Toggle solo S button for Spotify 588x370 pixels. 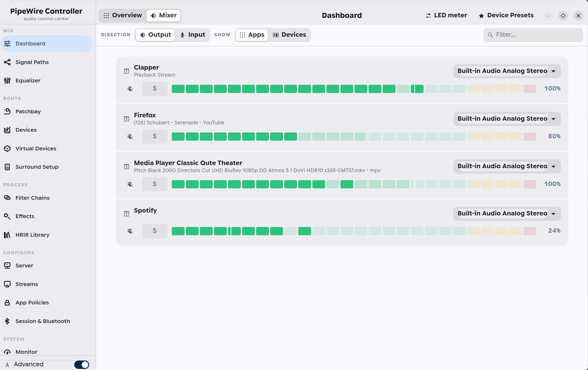coord(155,231)
